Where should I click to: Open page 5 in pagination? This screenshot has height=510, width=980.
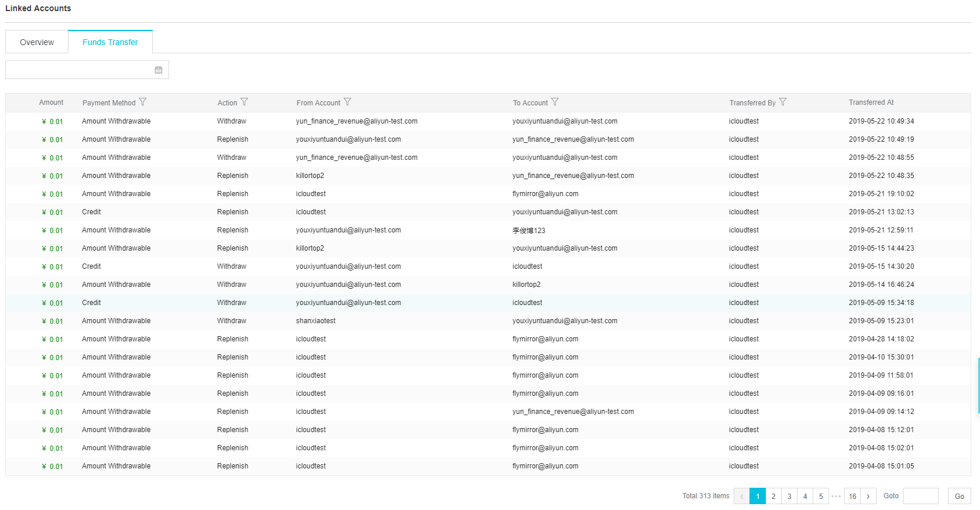tap(821, 496)
